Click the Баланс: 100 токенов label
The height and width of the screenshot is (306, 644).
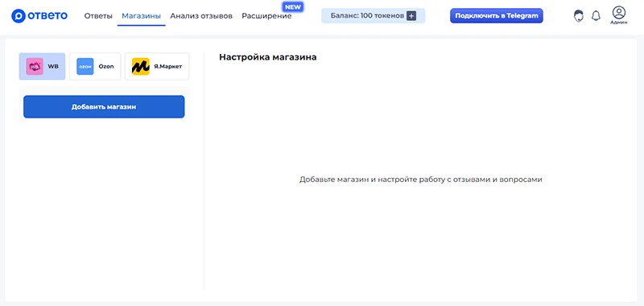pyautogui.click(x=367, y=16)
